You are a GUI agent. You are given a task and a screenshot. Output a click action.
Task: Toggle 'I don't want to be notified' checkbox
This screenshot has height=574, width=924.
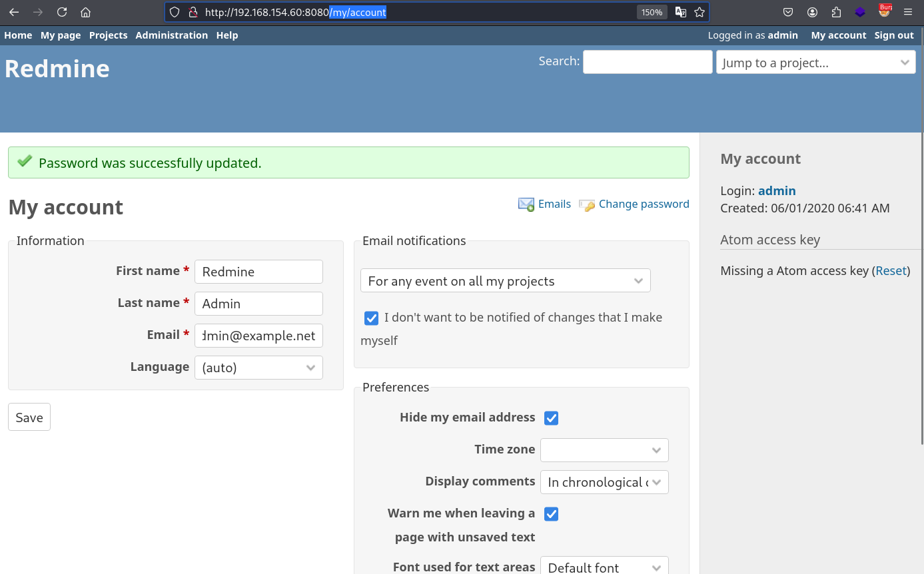click(x=371, y=318)
